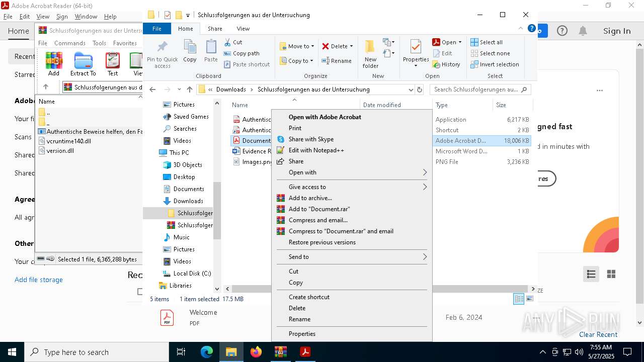Screen dimensions: 644x362
Task: Choose Properties in context menu
Action: [x=351, y=334]
